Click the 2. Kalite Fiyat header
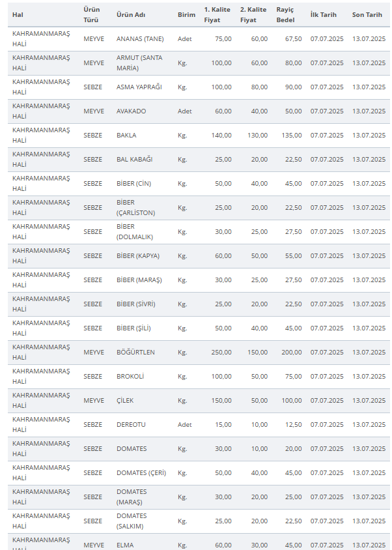 pyautogui.click(x=253, y=15)
